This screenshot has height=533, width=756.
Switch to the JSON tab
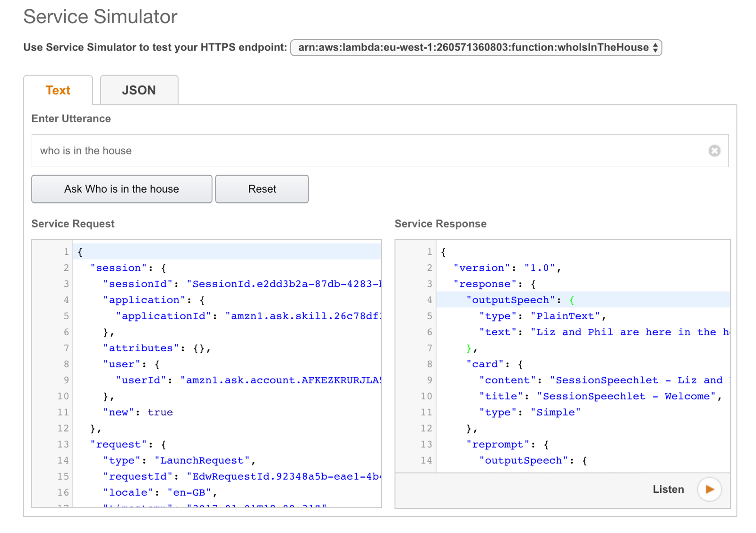pyautogui.click(x=139, y=90)
